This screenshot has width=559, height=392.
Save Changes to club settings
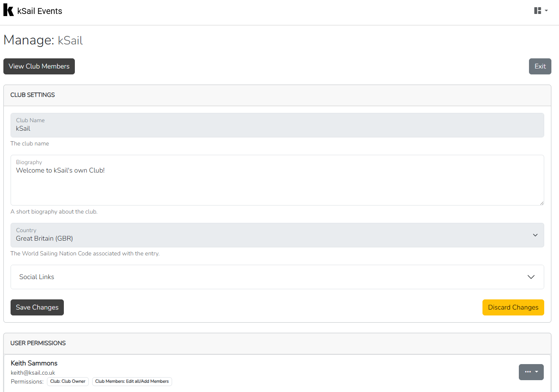(x=37, y=307)
